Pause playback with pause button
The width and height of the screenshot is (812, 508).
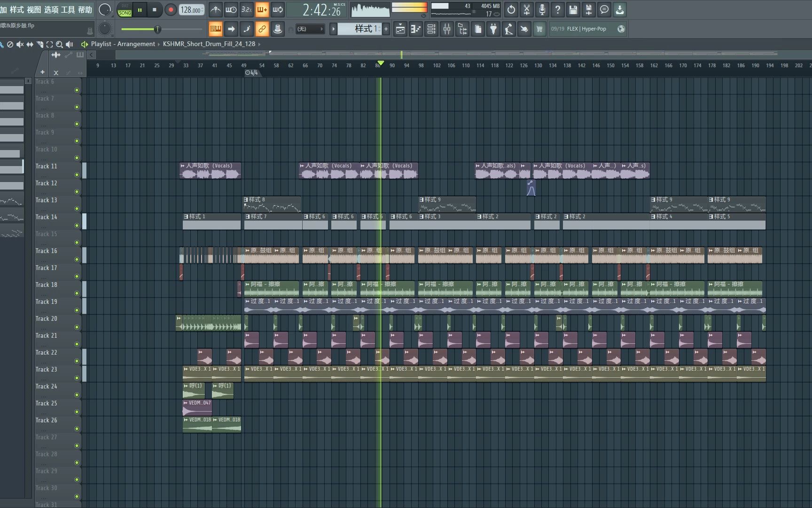(140, 9)
